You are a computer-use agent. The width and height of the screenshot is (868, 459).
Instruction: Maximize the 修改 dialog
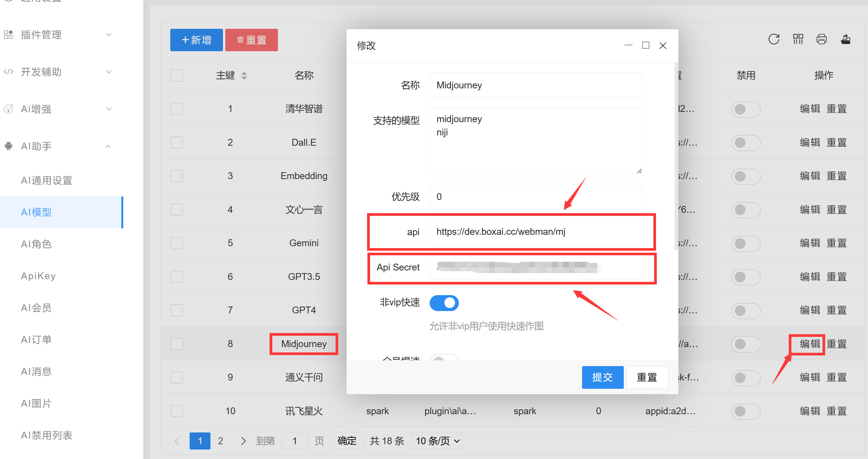pos(645,45)
